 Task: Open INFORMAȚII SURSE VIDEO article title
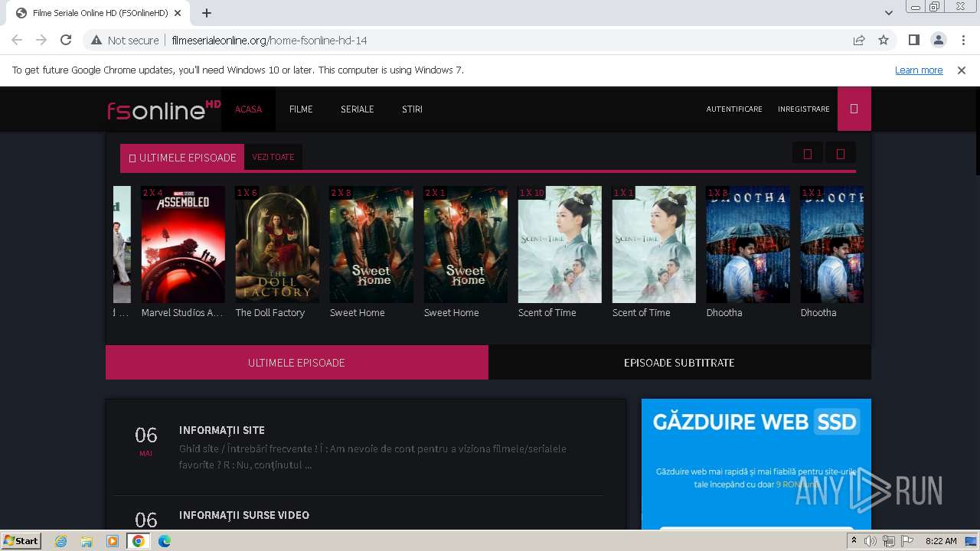click(244, 515)
